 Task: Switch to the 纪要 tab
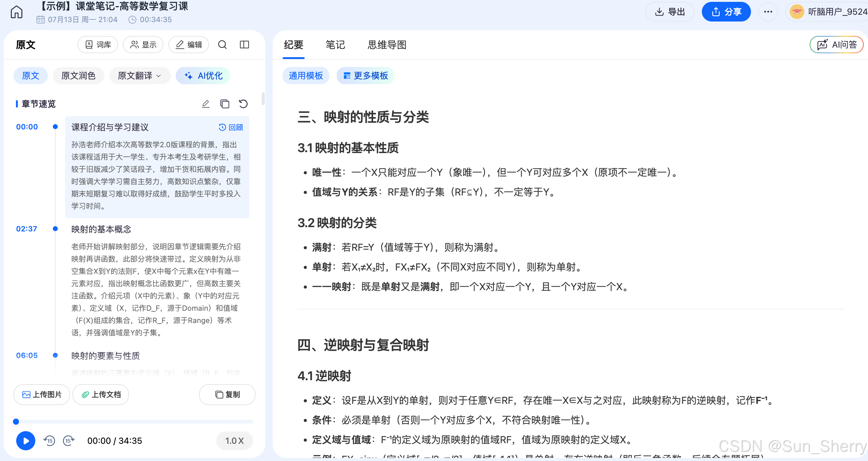click(x=294, y=45)
